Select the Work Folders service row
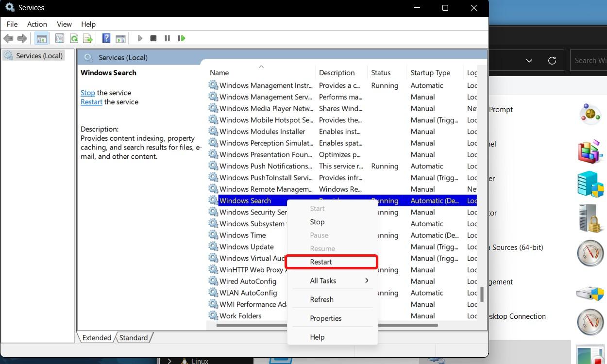This screenshot has height=364, width=607. [342, 316]
